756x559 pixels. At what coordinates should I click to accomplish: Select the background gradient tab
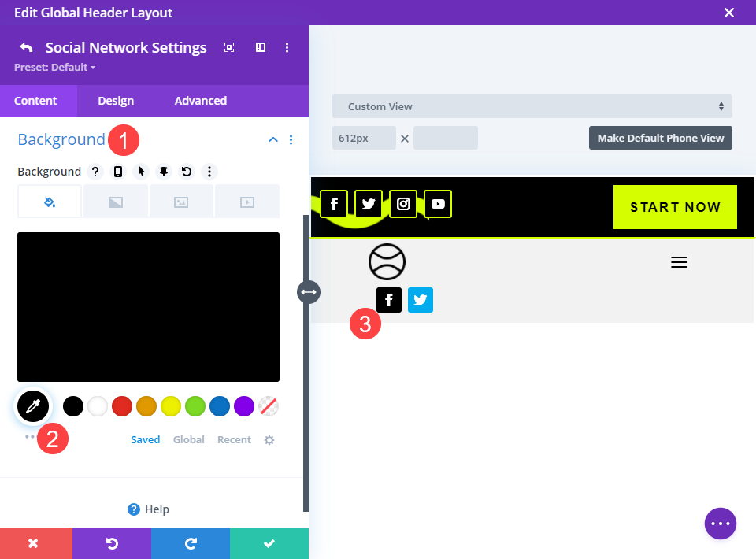click(x=116, y=202)
